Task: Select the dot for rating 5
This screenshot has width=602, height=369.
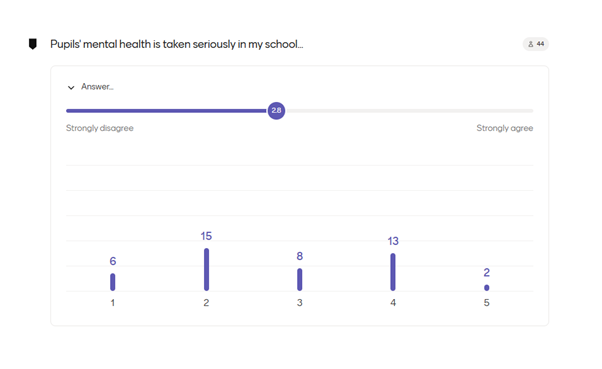Action: pyautogui.click(x=486, y=288)
